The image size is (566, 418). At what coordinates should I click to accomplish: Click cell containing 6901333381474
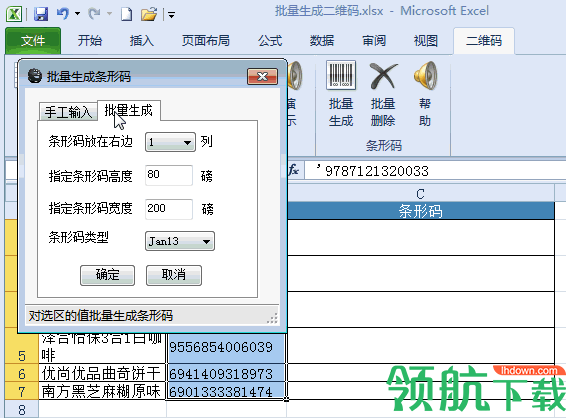coord(226,391)
